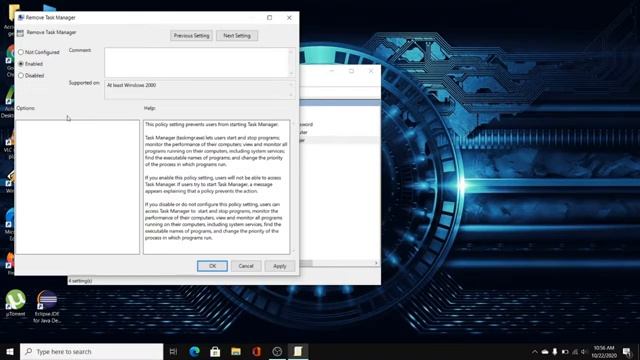Click the empty Options pane

(78, 187)
